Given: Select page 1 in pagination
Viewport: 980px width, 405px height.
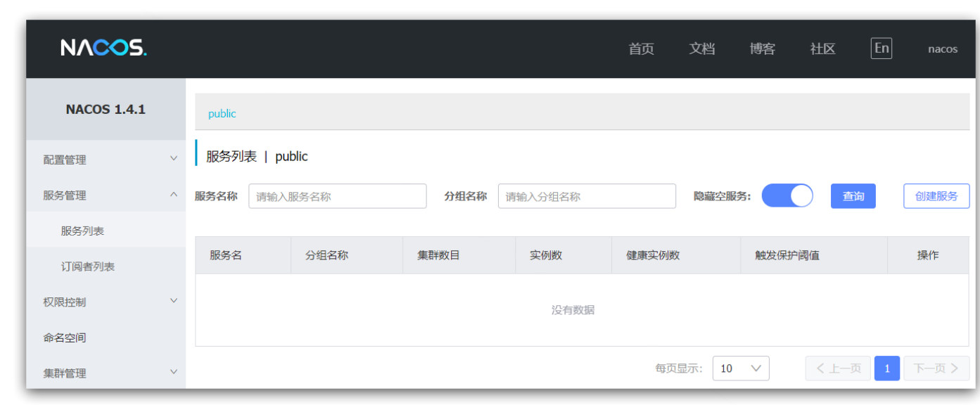Looking at the screenshot, I should coord(887,368).
